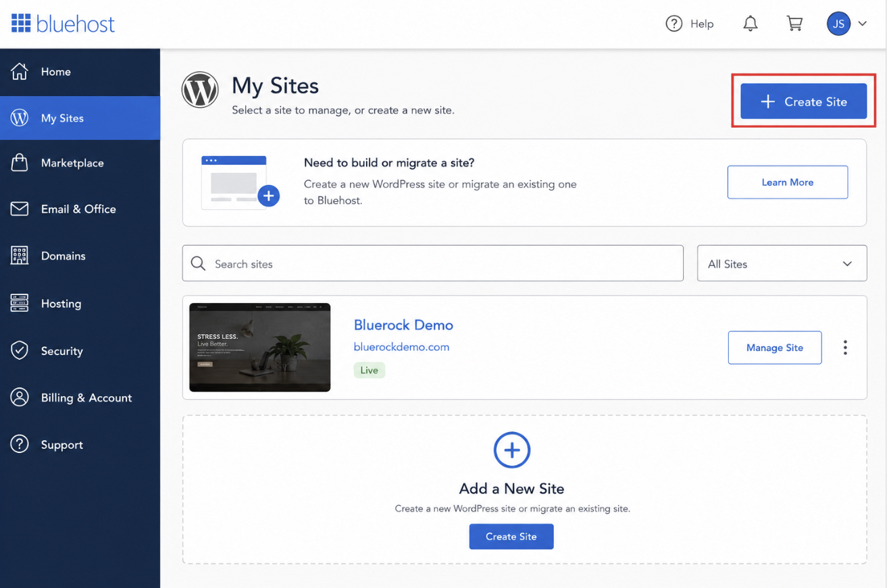
Task: Click the Hosting server icon
Action: [20, 303]
